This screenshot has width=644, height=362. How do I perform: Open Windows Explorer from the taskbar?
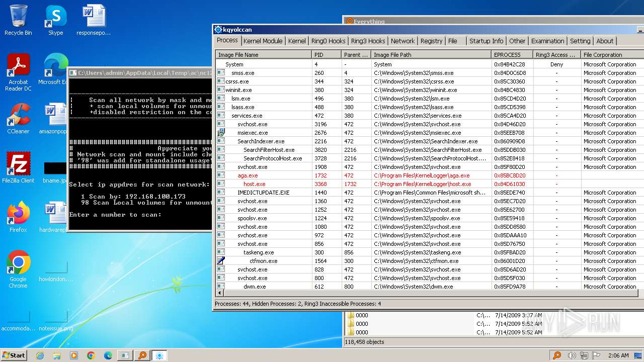(57, 355)
